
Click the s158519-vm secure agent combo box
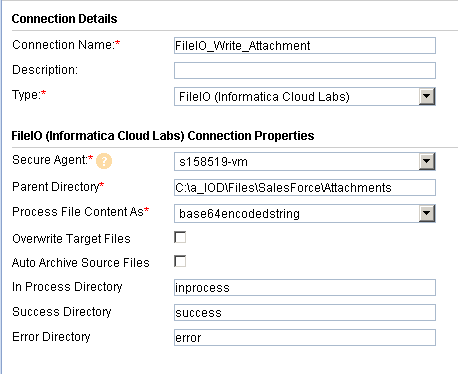coord(305,162)
